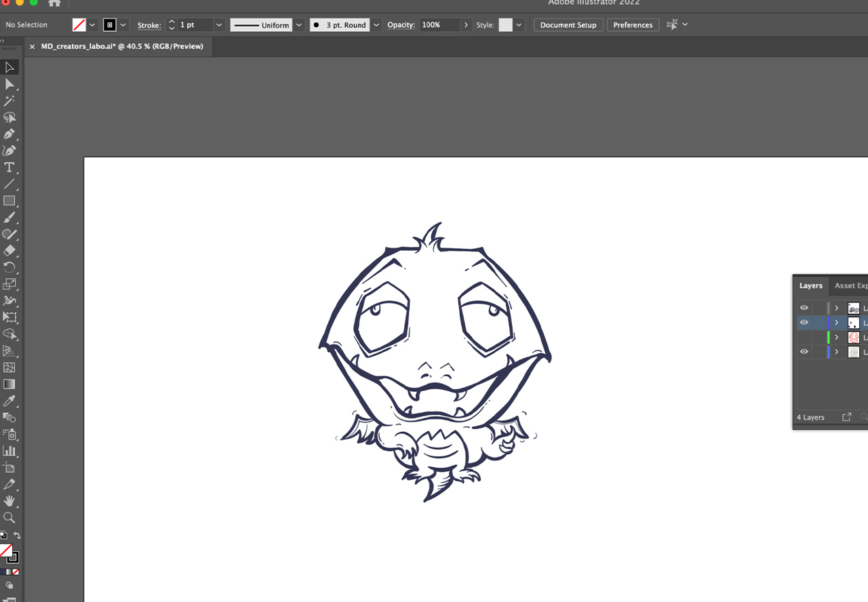Select the Direct Selection tool
This screenshot has height=602, width=868.
coord(9,84)
